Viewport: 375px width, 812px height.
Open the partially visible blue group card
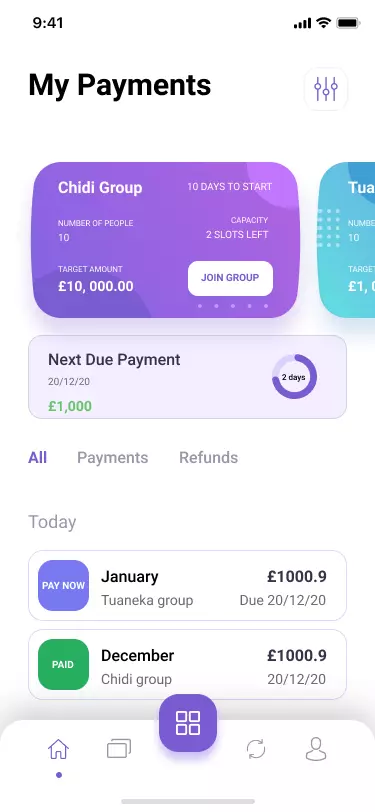347,240
